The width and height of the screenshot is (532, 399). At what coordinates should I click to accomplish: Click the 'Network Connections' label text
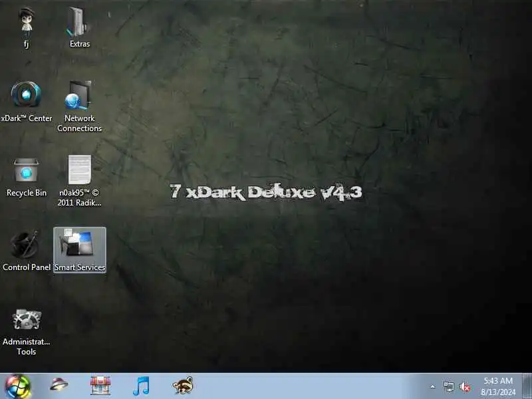coord(79,123)
